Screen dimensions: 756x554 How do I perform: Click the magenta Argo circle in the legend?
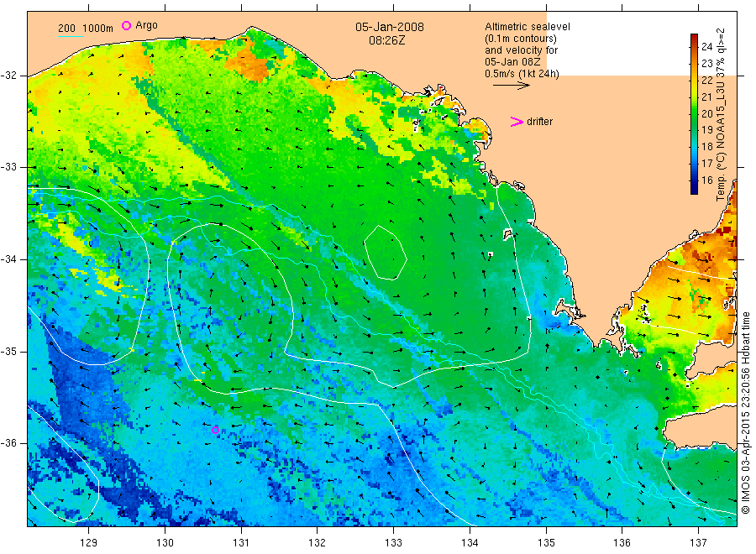point(126,25)
